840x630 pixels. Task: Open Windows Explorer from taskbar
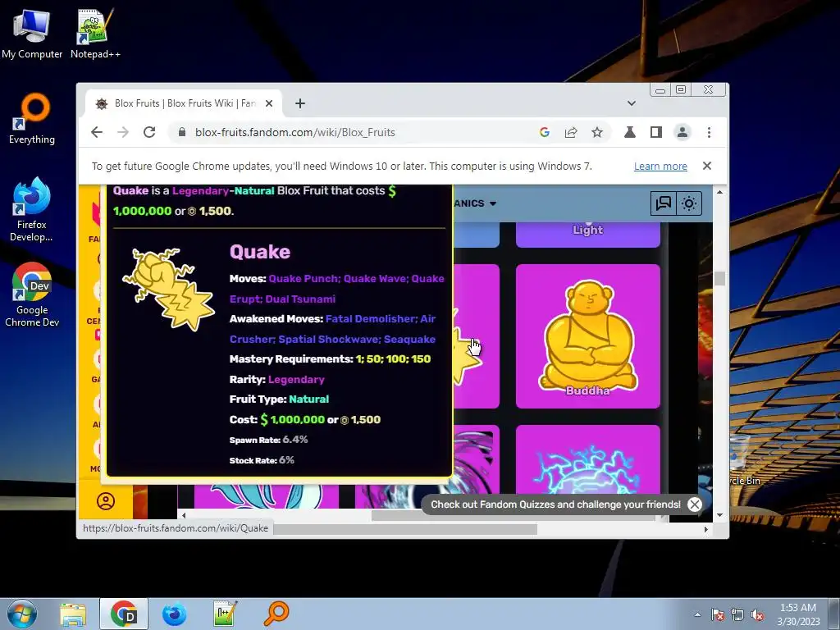73,614
